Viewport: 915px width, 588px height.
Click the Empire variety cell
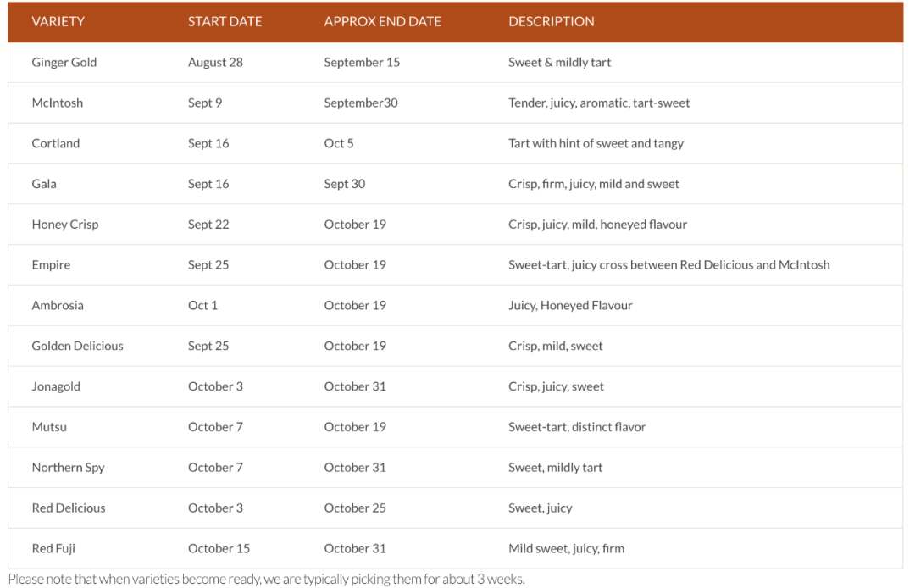[x=51, y=265]
